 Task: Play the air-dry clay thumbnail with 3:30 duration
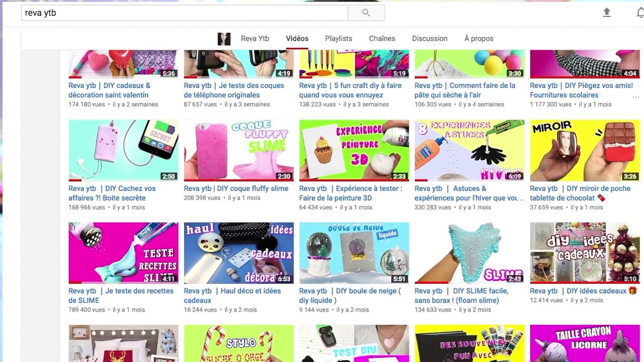point(469,64)
